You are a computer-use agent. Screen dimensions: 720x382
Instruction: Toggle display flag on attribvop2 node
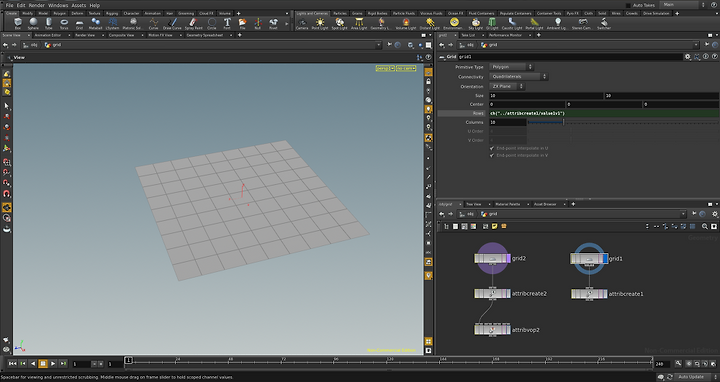coord(508,330)
